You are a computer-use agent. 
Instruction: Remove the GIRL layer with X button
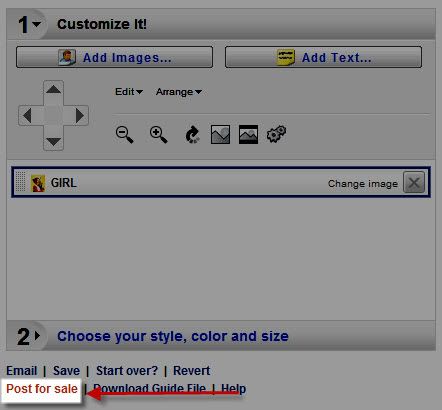coord(414,182)
